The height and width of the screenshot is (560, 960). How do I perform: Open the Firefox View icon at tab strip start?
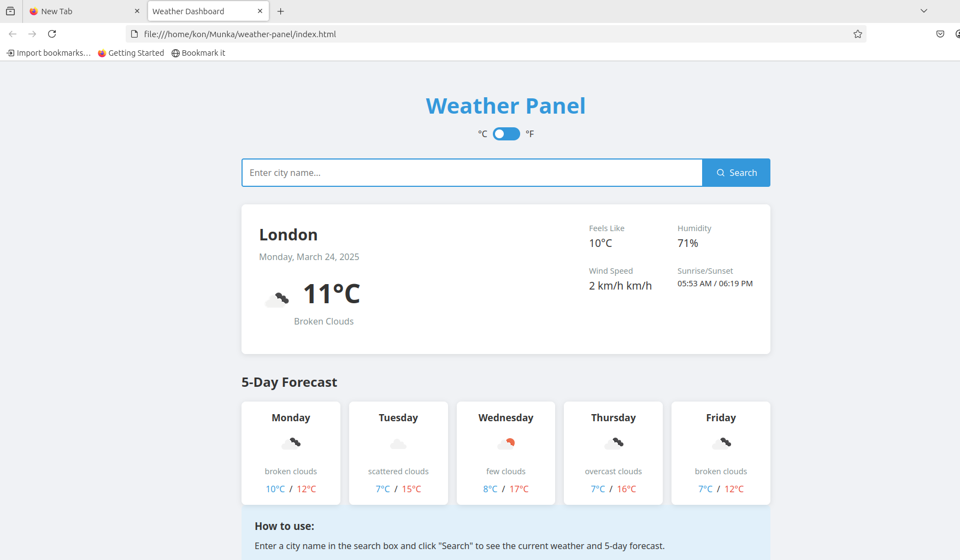point(10,11)
